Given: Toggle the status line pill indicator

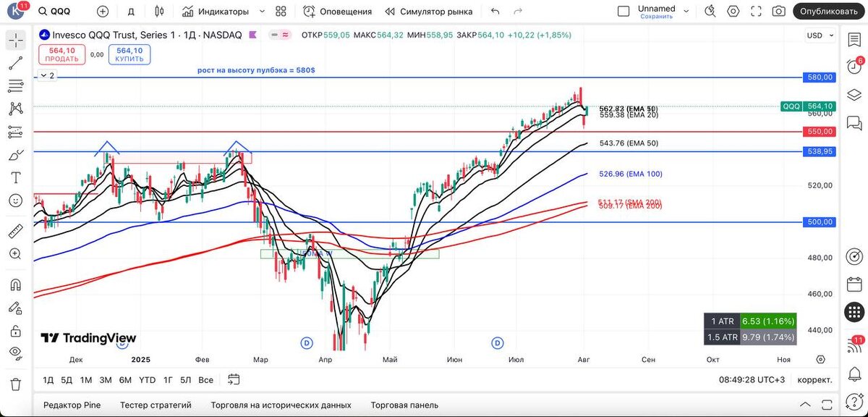Looking at the screenshot, I should tap(279, 35).
